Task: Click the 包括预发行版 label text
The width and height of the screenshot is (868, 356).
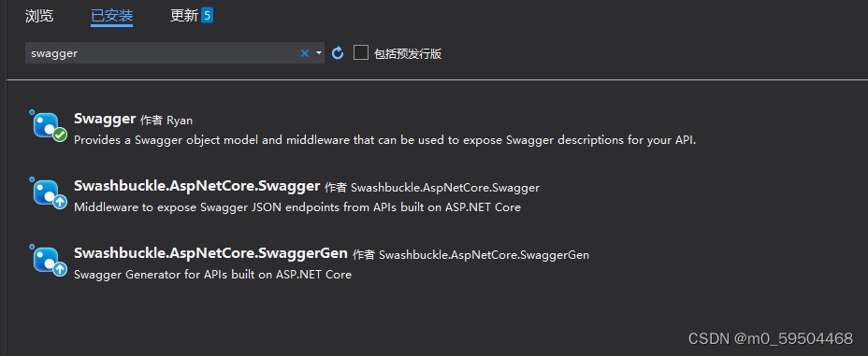Action: click(408, 53)
